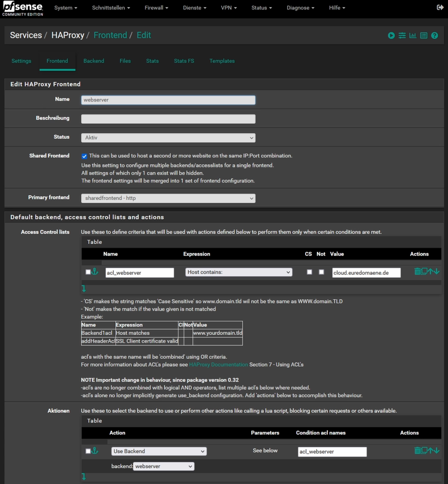The width and height of the screenshot is (448, 484).
Task: Click the Frontend breadcrumb link
Action: click(x=110, y=35)
